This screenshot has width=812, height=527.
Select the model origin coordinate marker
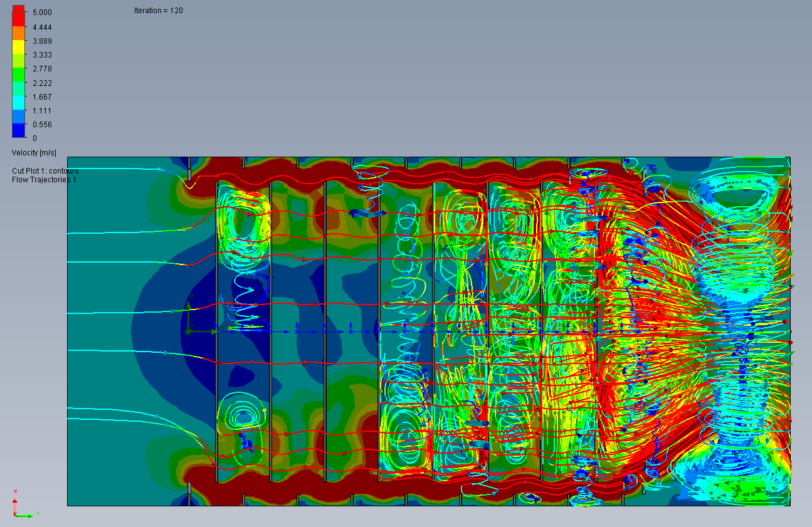click(x=187, y=331)
